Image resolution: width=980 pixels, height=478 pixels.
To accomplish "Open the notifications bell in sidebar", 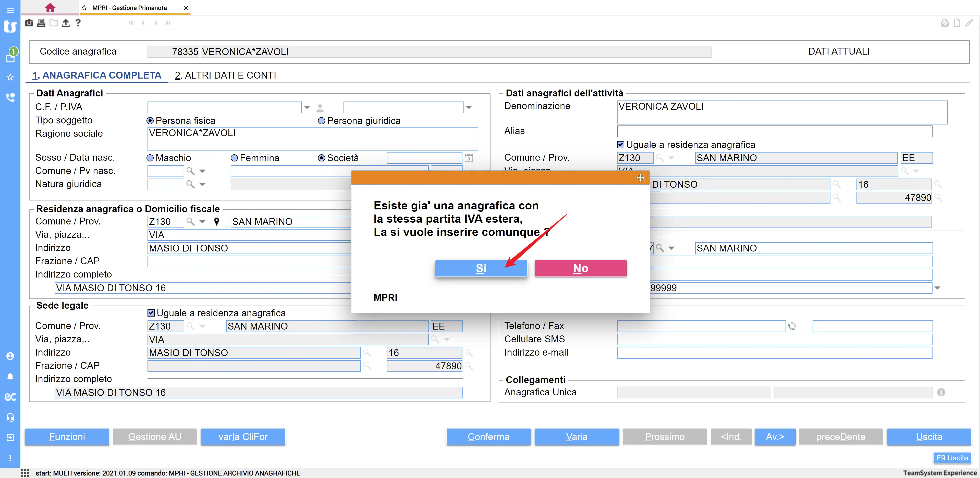I will click(x=10, y=376).
